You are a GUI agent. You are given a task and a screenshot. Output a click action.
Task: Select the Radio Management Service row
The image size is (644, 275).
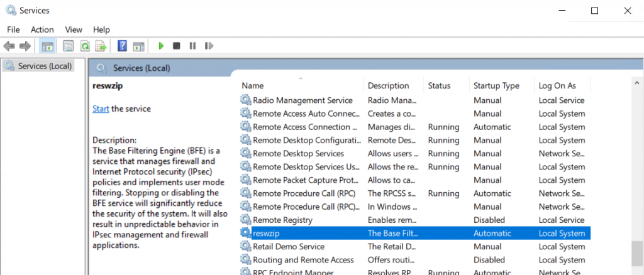tap(415, 100)
